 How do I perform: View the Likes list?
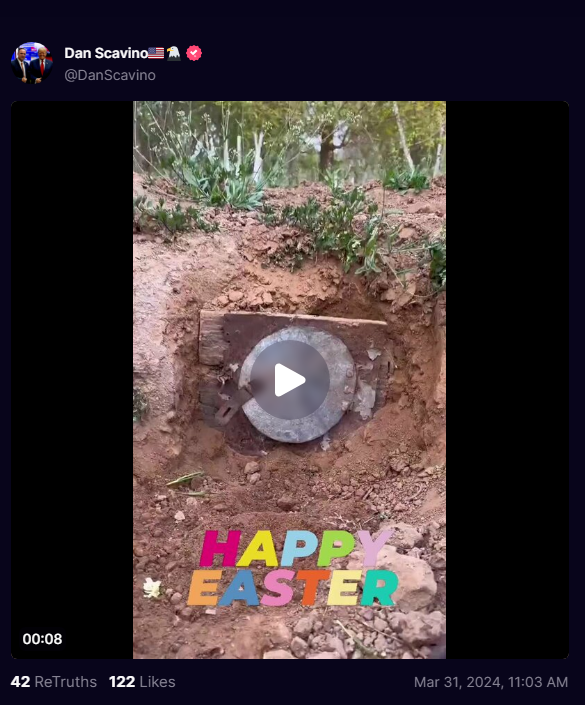142,682
